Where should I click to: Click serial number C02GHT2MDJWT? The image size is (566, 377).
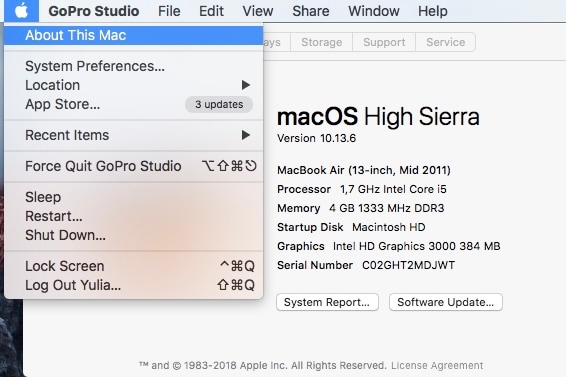(408, 265)
